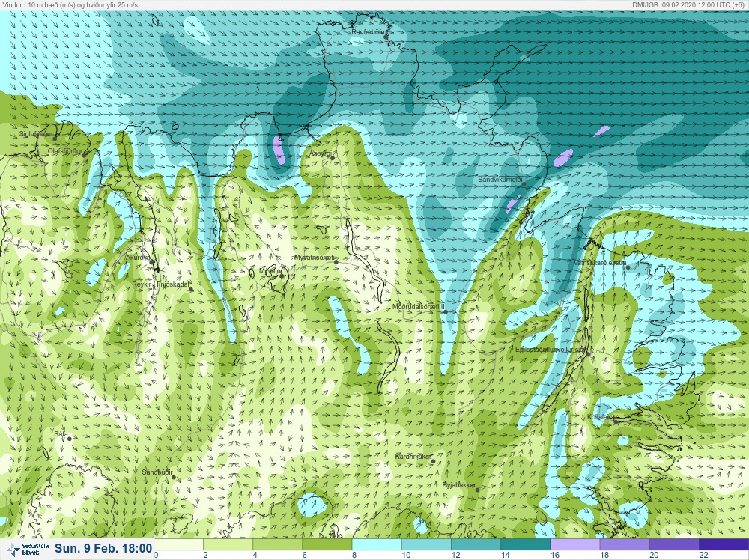Click the 'Akureyri' label text
Viewport: 749px width, 560px height.
(x=137, y=258)
